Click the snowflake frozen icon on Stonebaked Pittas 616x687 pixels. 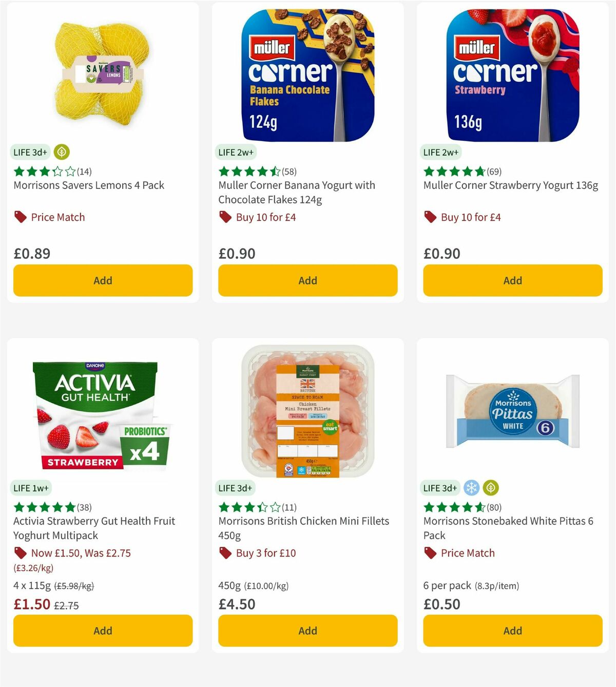[471, 487]
